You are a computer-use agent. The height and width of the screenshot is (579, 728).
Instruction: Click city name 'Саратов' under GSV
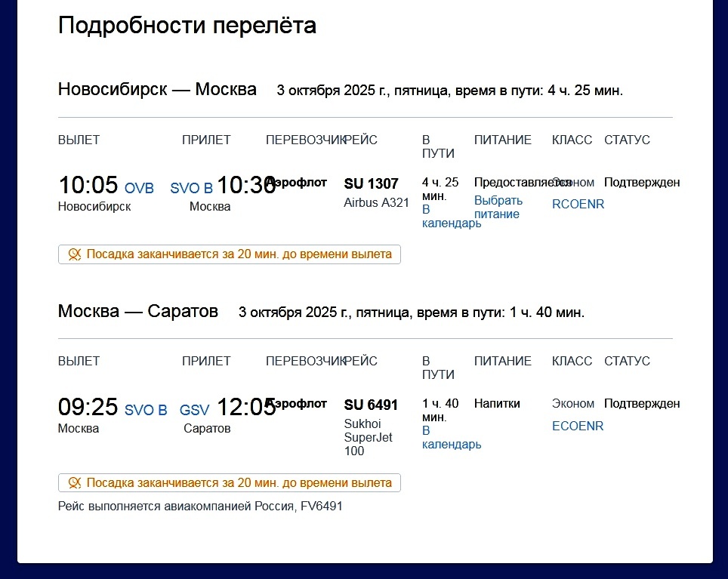pyautogui.click(x=207, y=428)
